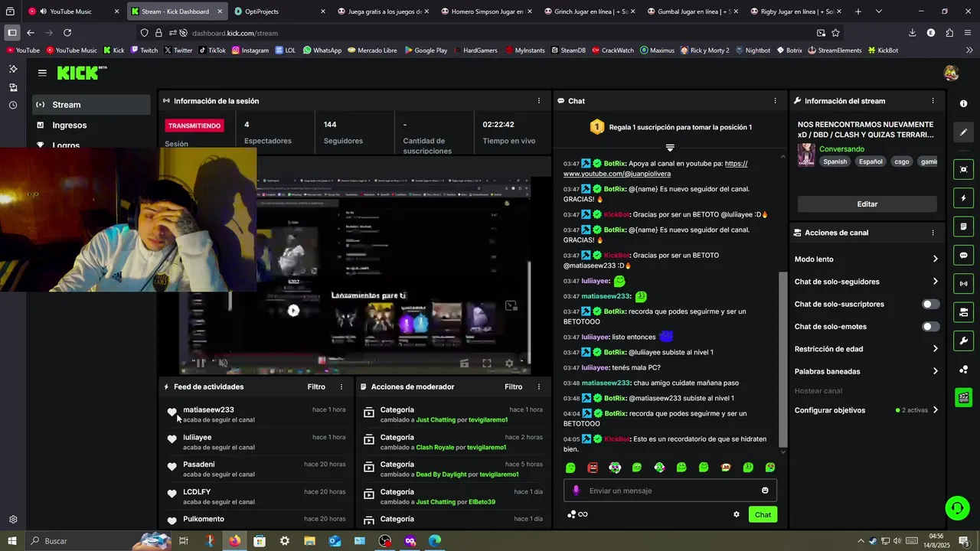Expand Restricción de edad options
The height and width of the screenshot is (551, 980).
[x=866, y=349]
